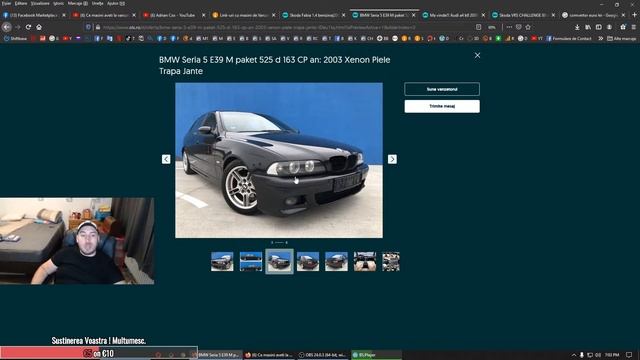Screen dimensions: 640x360
Task: Open page actions three-dot menu
Action: pos(509,27)
